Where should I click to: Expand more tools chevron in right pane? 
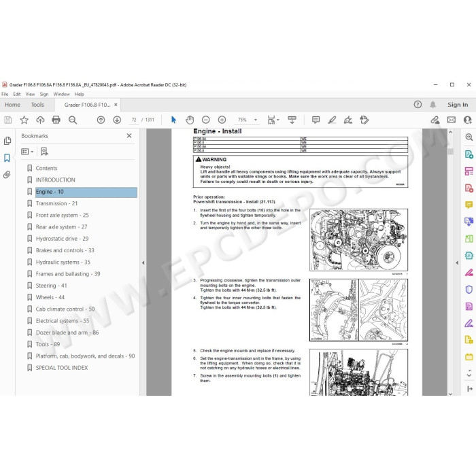coord(469,373)
